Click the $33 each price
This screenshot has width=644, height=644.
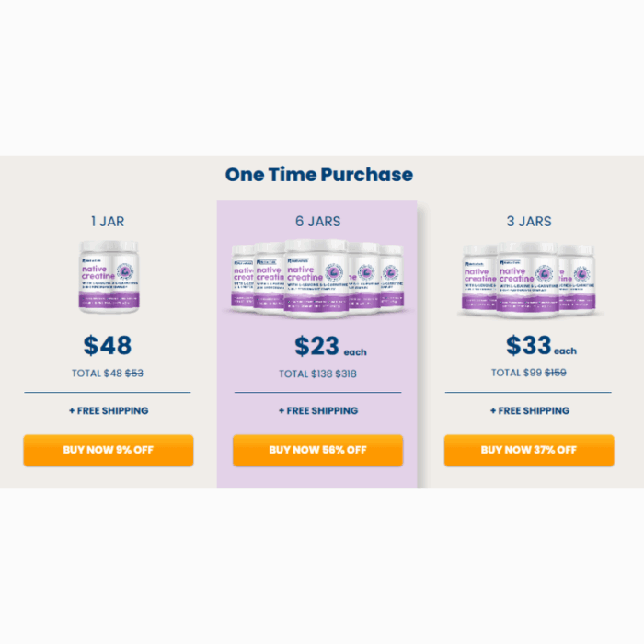pos(541,345)
